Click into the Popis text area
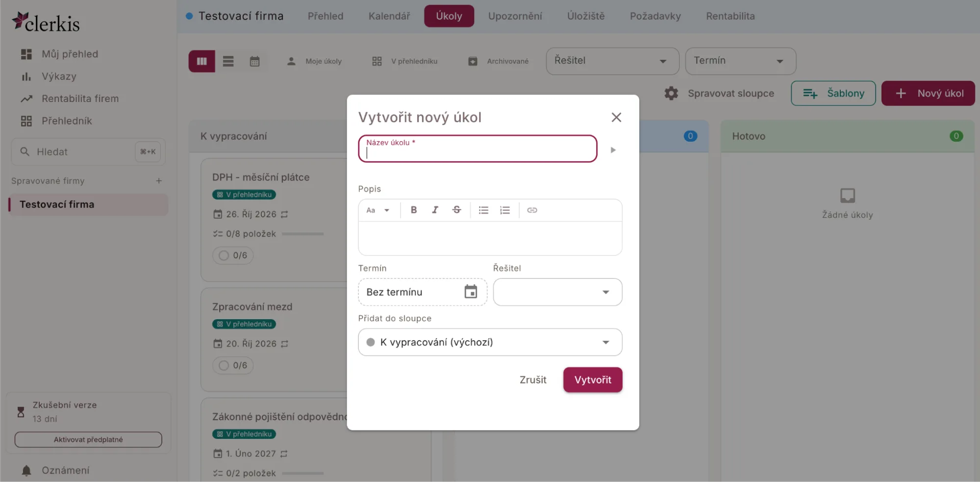 point(490,238)
